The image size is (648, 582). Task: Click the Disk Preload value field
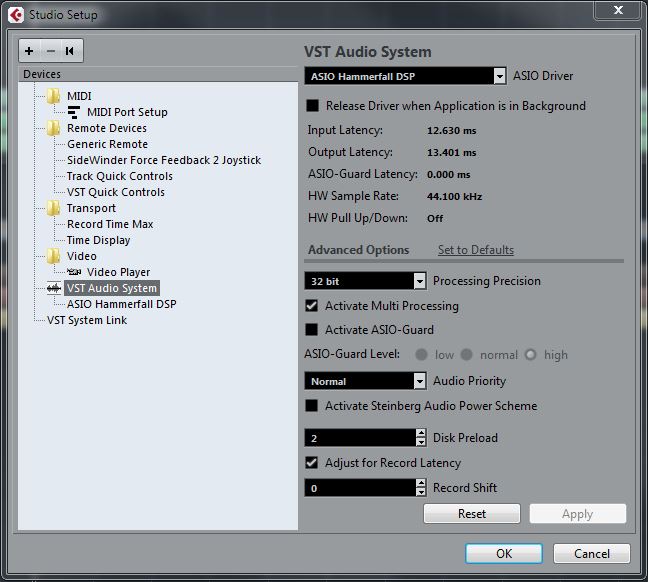[x=360, y=438]
